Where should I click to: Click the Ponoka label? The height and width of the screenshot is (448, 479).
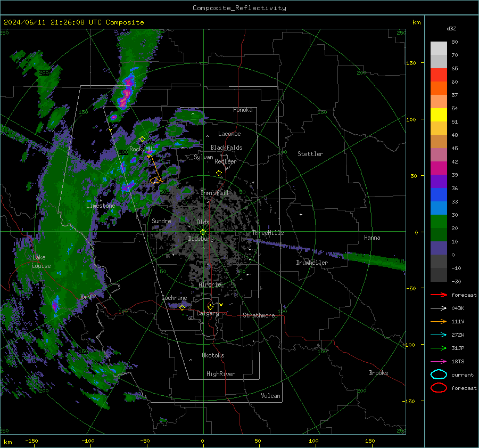coord(243,110)
